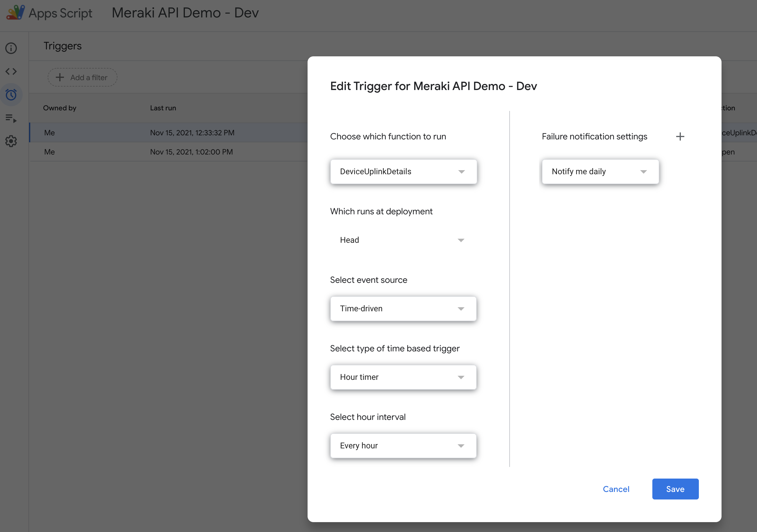Add a failure notification with the plus icon
The height and width of the screenshot is (532, 757).
click(680, 136)
